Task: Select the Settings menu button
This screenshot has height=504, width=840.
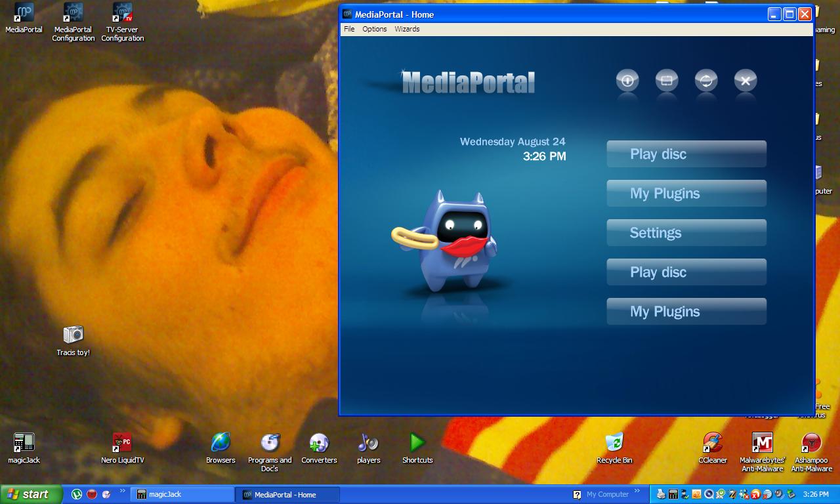Action: (686, 233)
